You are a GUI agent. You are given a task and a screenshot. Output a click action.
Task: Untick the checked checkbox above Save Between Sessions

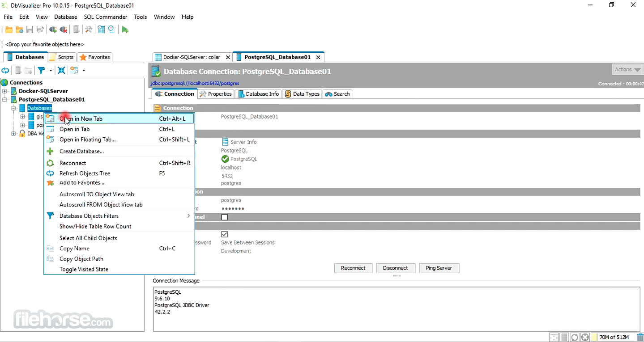pos(225,234)
